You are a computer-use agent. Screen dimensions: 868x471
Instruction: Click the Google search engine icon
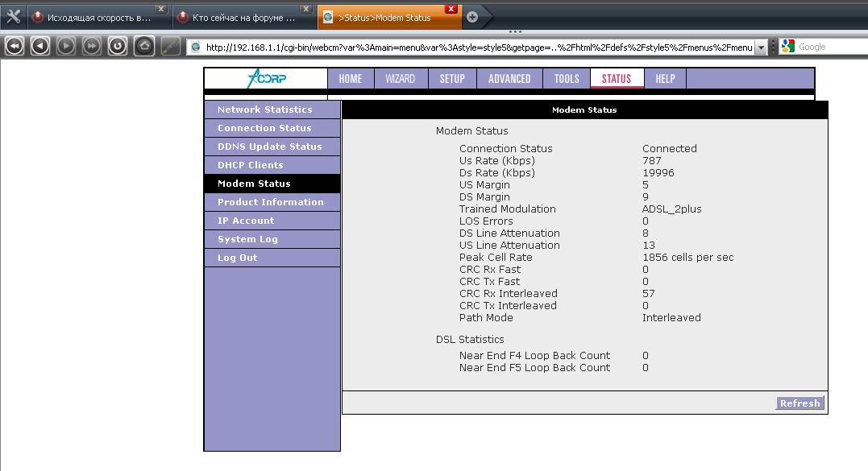[787, 47]
